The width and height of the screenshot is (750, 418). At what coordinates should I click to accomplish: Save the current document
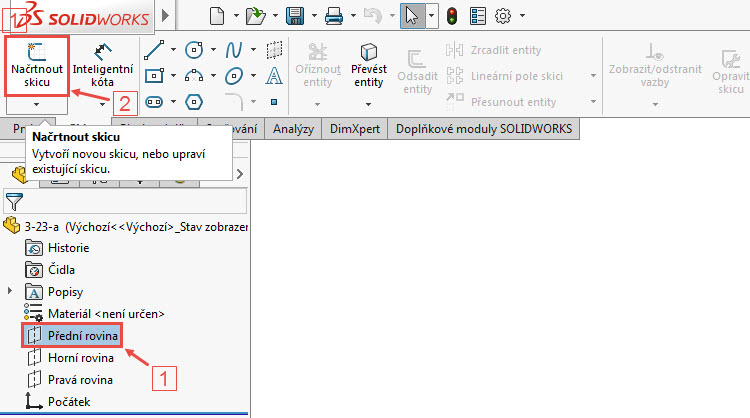295,16
